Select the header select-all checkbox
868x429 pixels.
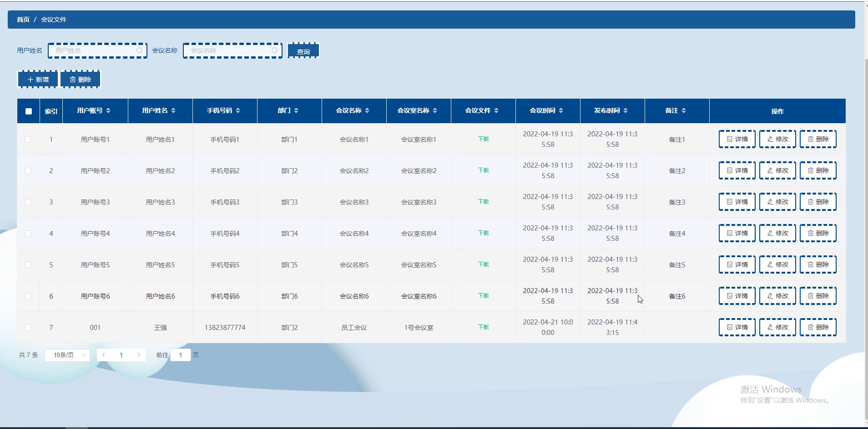click(29, 111)
